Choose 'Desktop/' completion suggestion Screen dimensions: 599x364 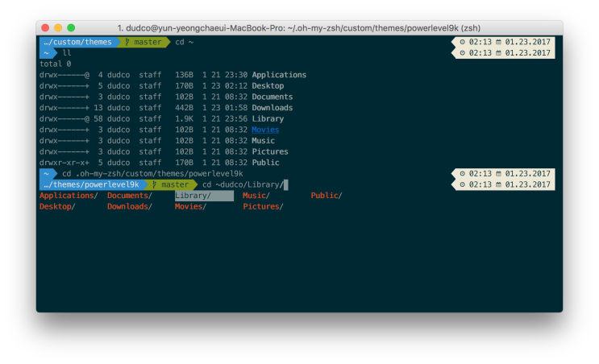pos(57,206)
